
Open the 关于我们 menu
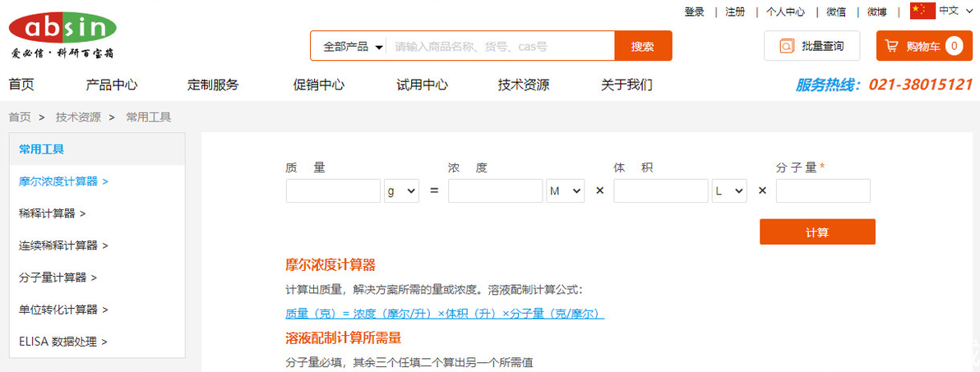pyautogui.click(x=626, y=85)
